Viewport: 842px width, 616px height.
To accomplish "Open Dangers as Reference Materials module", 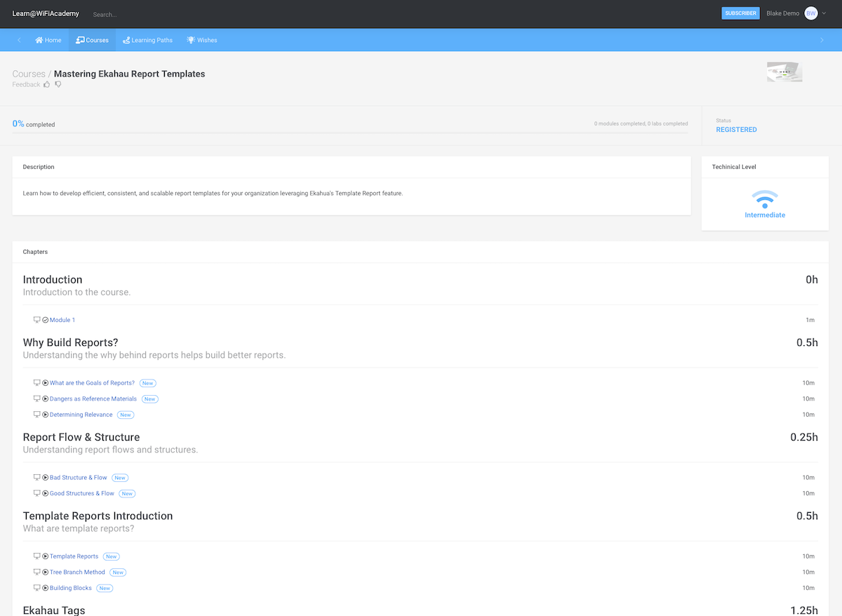I will (93, 399).
